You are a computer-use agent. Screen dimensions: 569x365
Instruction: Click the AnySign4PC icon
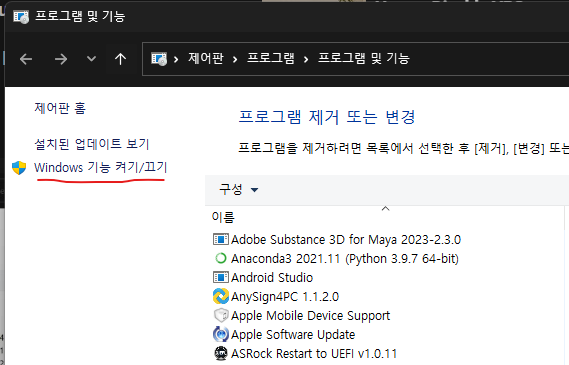pos(221,296)
